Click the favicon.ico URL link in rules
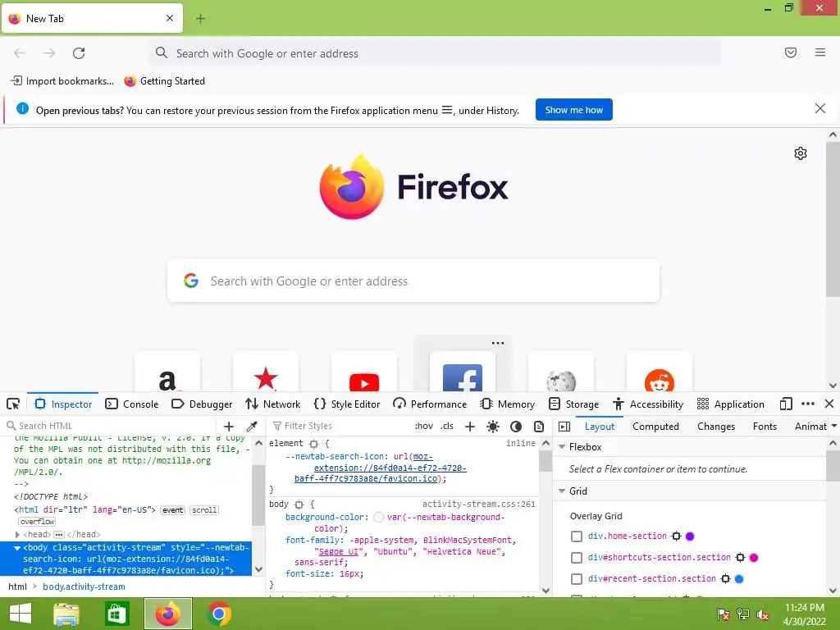Screen dimensions: 840x630 381,468
